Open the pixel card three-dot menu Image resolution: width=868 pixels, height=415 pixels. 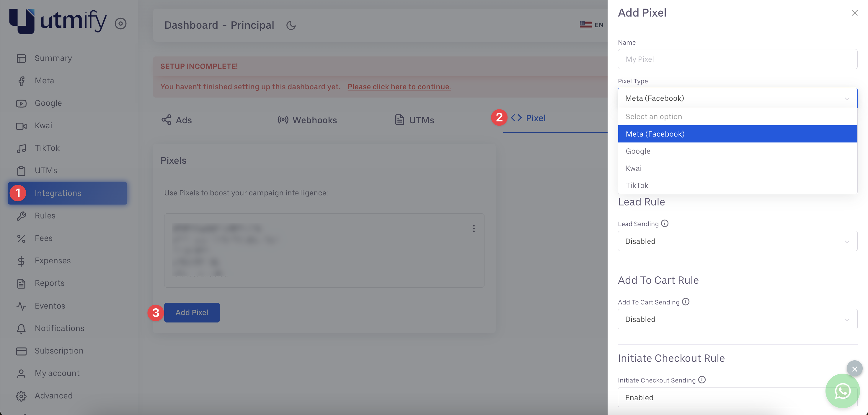click(474, 228)
